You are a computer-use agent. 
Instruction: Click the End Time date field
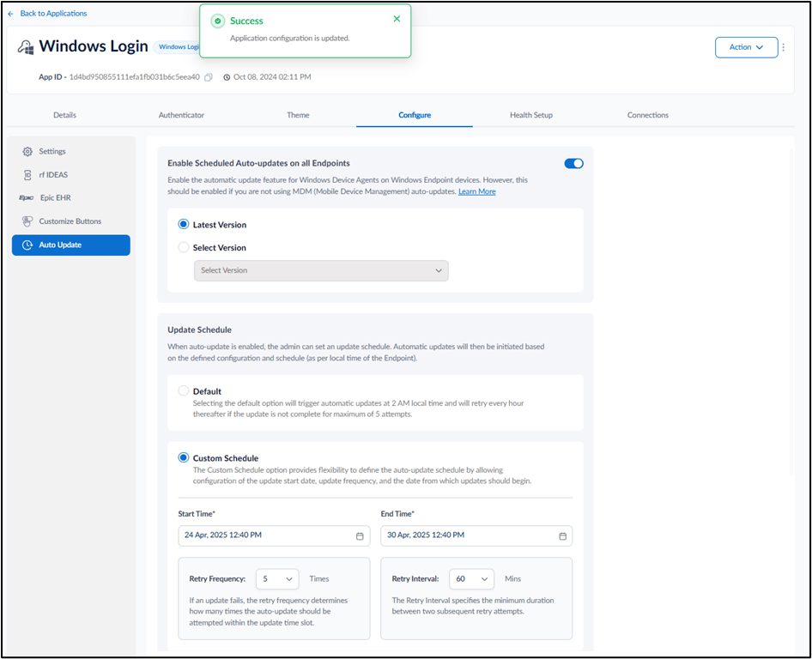pyautogui.click(x=476, y=535)
